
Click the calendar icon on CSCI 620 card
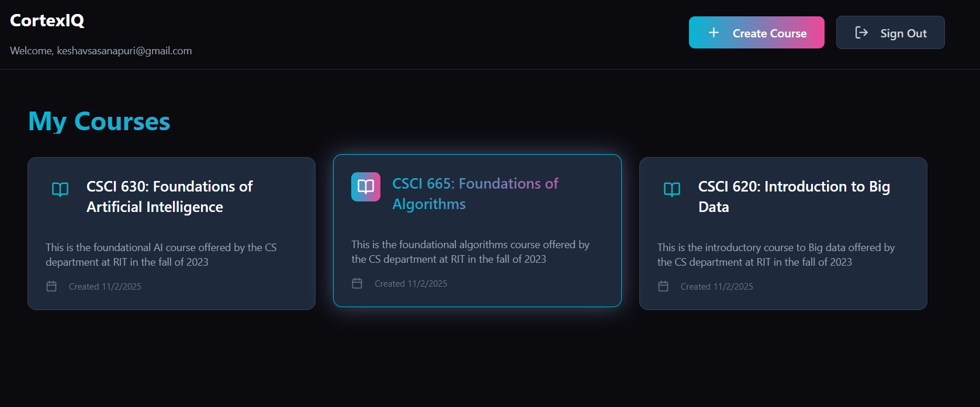click(663, 286)
